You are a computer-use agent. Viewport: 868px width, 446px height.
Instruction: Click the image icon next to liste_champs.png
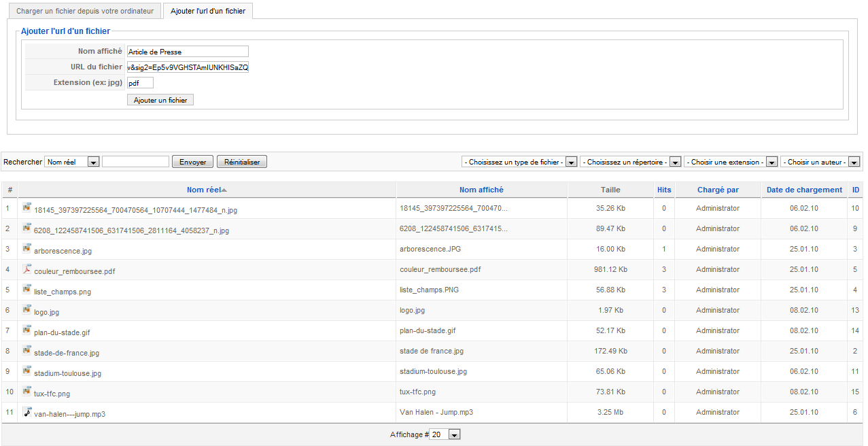[x=27, y=290]
